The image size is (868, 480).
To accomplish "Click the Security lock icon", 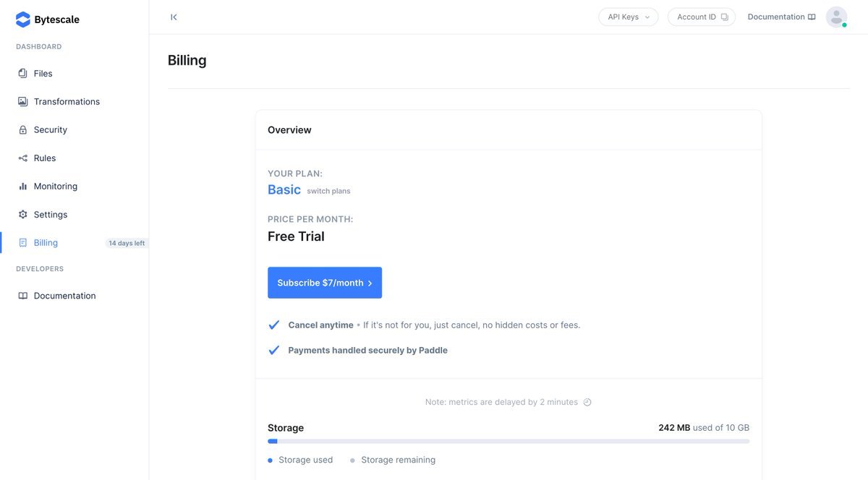I will point(23,130).
